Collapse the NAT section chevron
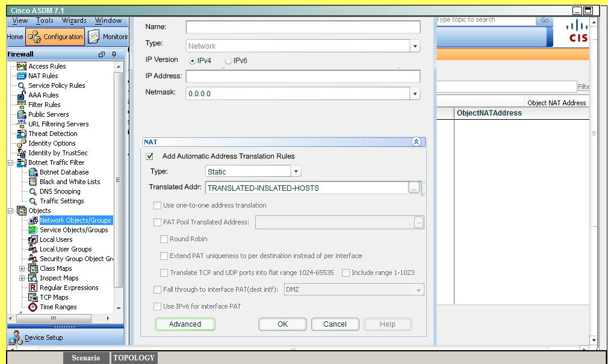Image resolution: width=608 pixels, height=364 pixels. (416, 142)
